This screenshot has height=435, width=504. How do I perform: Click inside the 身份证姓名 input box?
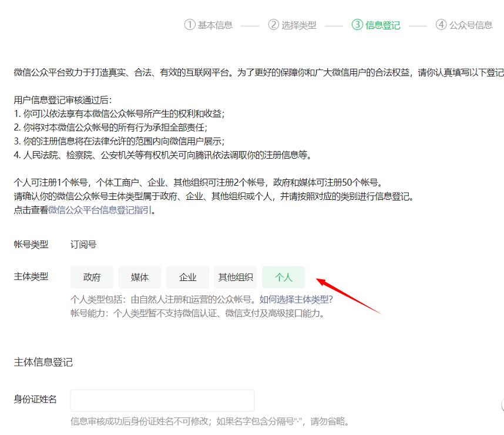coord(162,400)
